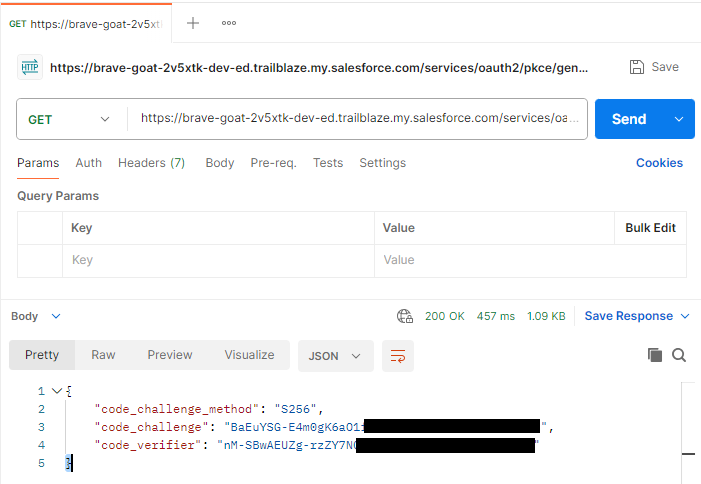Select the GET brave-goat request tab
This screenshot has width=701, height=484.
86,24
